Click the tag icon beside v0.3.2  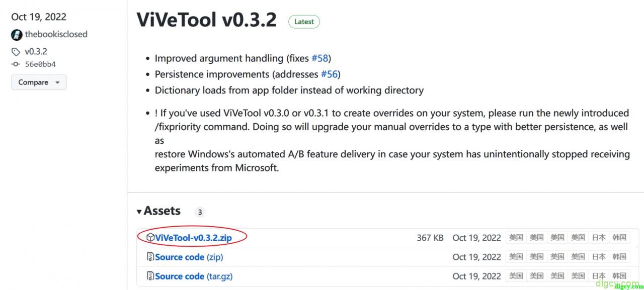pos(16,52)
